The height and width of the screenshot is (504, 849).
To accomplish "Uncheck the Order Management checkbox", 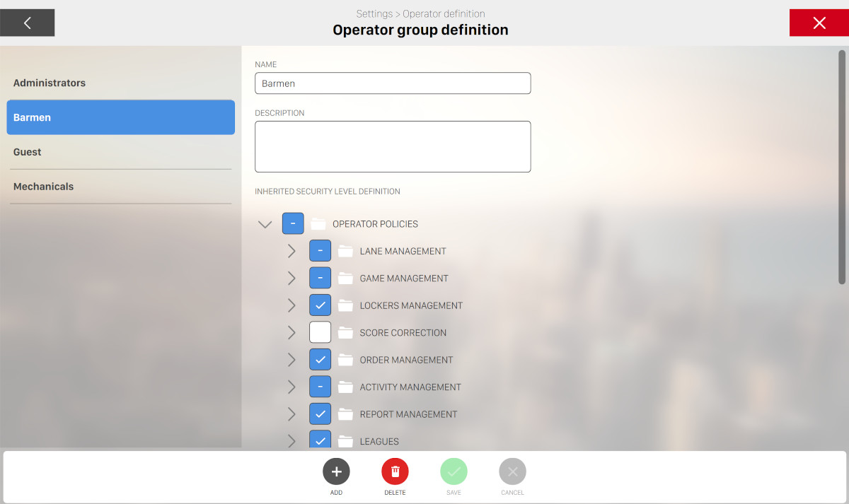I will (320, 360).
